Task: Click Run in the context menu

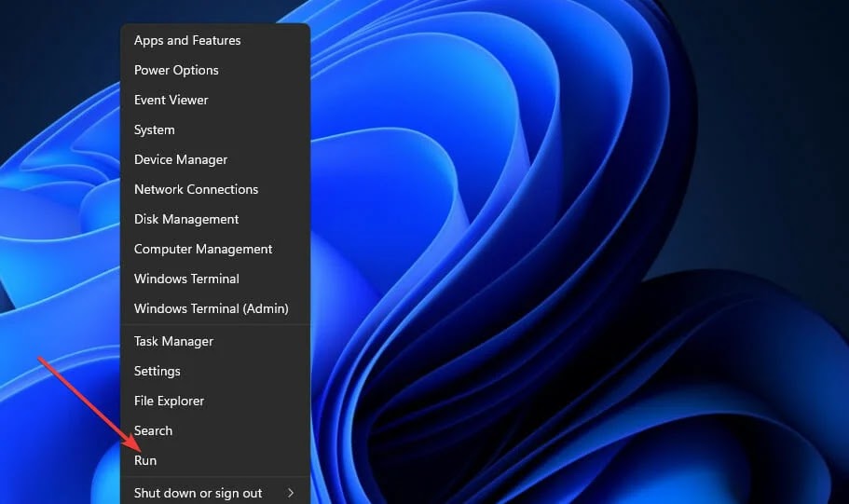Action: [215, 461]
